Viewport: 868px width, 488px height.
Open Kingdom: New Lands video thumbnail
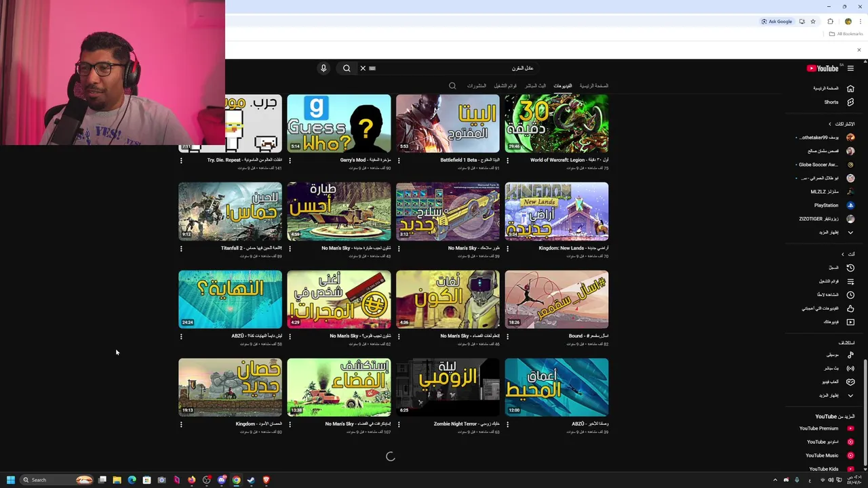click(x=557, y=211)
